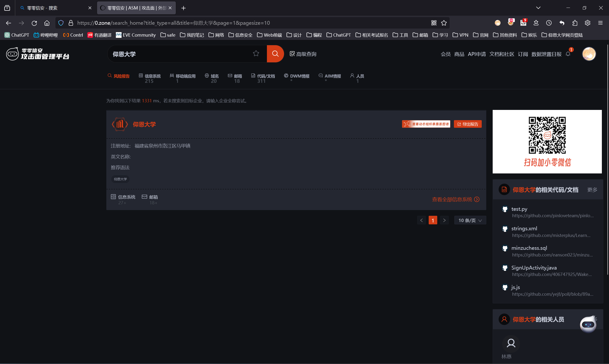Open the browser application menu
This screenshot has width=609, height=364.
click(x=600, y=23)
